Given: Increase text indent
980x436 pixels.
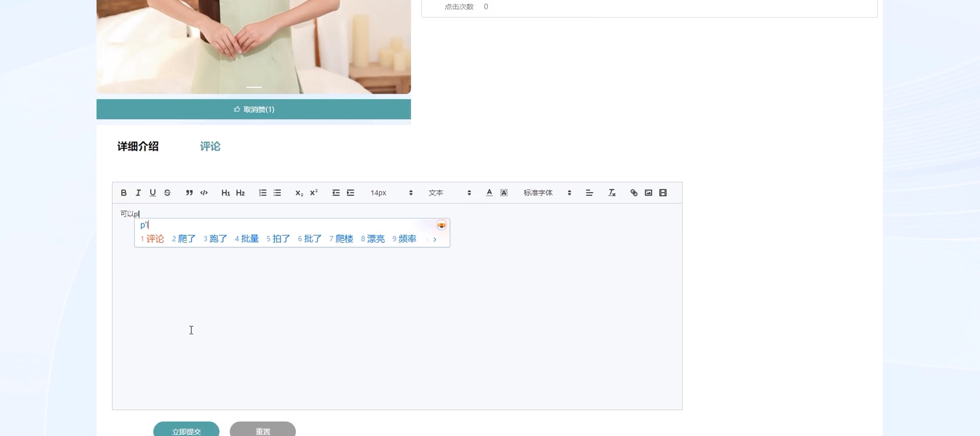Looking at the screenshot, I should pos(350,192).
